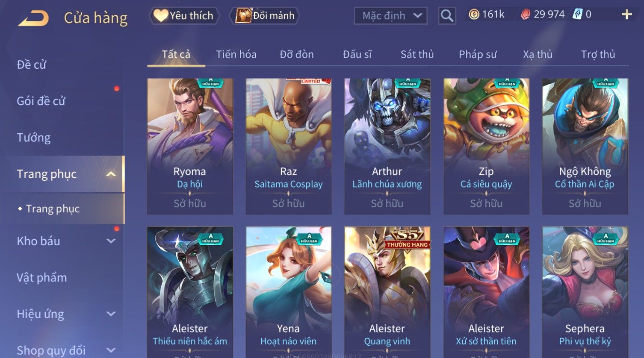Select Arthur Lãnh chúa xương skin card
Viewport: 644px width, 358px height.
(x=387, y=146)
